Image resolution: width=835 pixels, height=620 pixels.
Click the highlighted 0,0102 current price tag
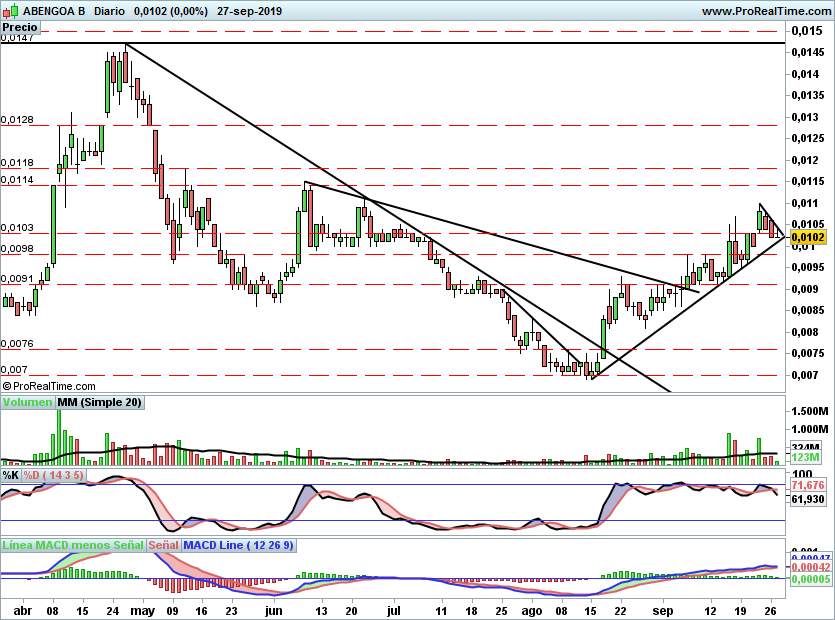tap(808, 238)
